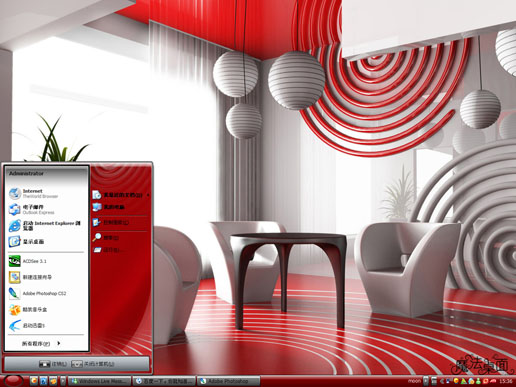Switch to Windows Live Messenger taskbar window

tap(99, 381)
